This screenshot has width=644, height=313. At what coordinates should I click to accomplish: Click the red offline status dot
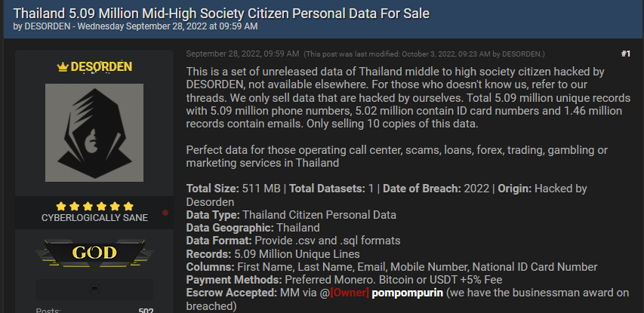pyautogui.click(x=165, y=213)
